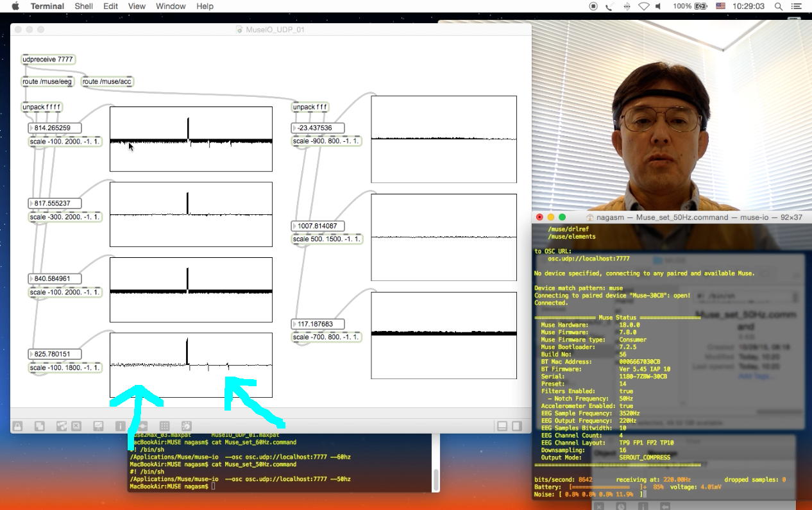Click number box showing 840.584961
The width and height of the screenshot is (812, 510).
coord(55,278)
